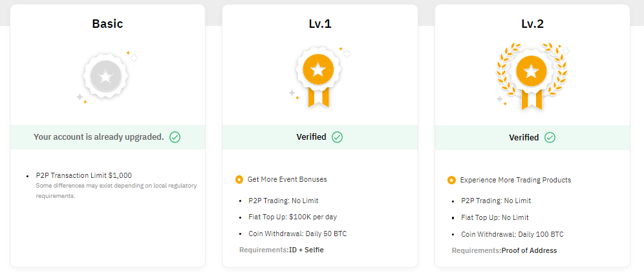Click the Lv.1 Verified green checkmark icon
This screenshot has height=273, width=644.
pyautogui.click(x=338, y=137)
